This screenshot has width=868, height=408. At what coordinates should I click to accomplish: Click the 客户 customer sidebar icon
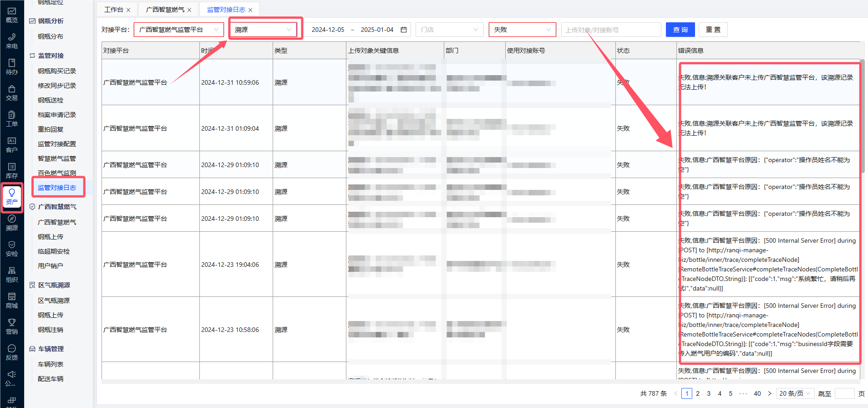coord(12,145)
